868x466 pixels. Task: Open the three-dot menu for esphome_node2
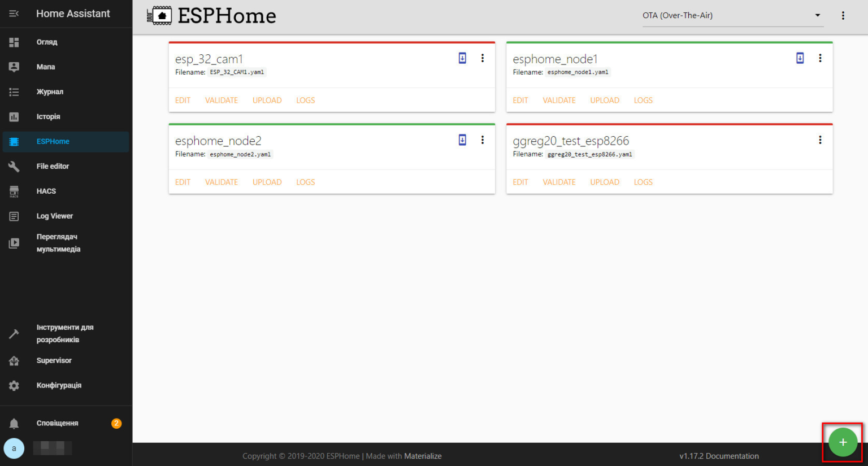coord(482,140)
